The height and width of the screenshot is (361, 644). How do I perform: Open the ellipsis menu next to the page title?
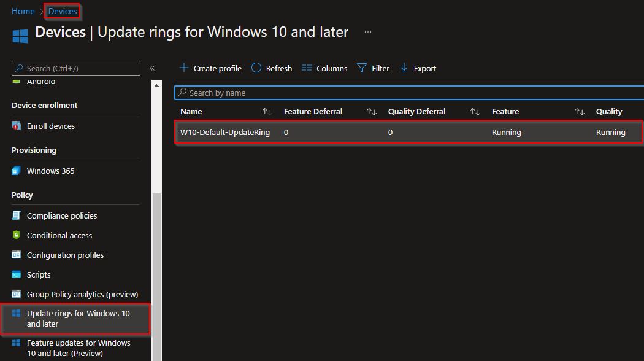[369, 32]
